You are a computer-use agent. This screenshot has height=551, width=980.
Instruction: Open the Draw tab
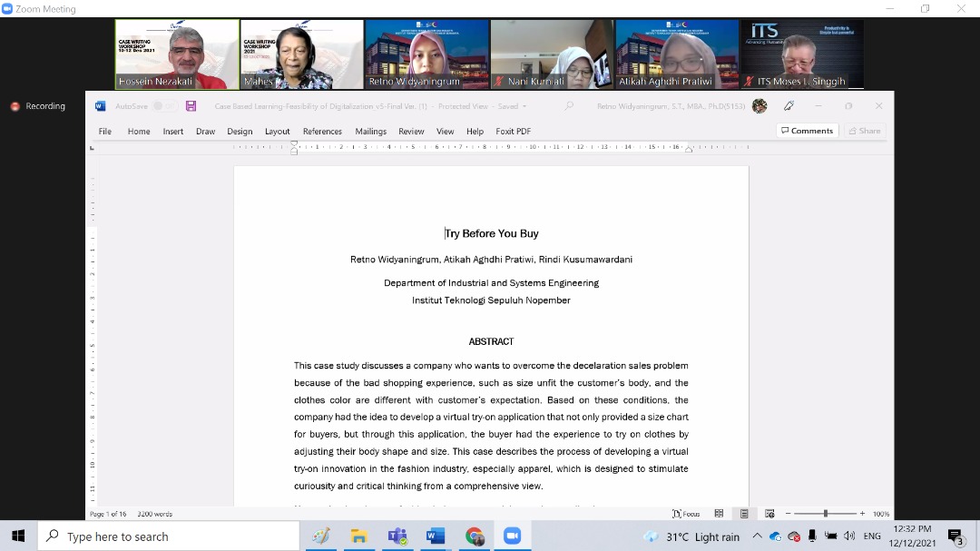(206, 132)
